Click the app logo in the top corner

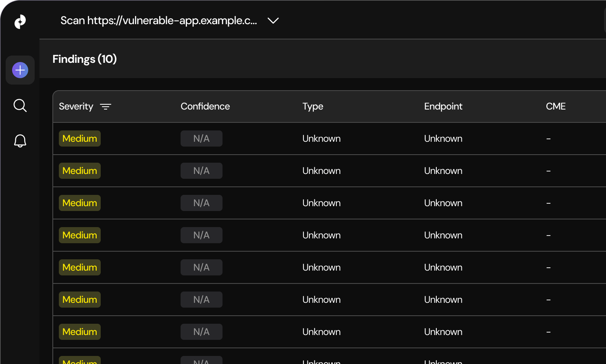pos(20,21)
